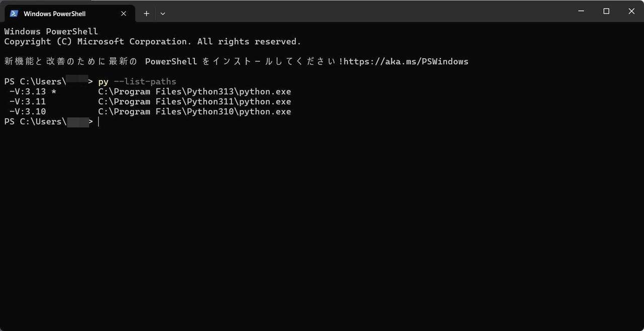Close the terminal window
The width and height of the screenshot is (644, 331).
click(631, 11)
